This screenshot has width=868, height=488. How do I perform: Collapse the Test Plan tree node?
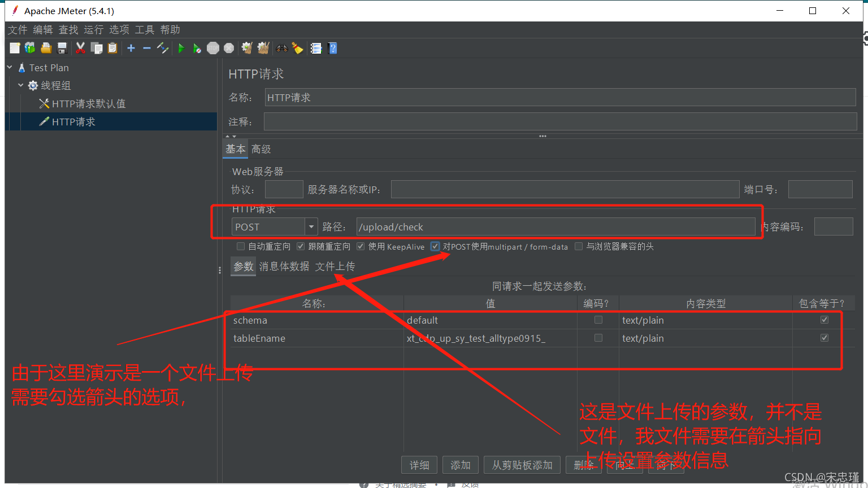coord(10,67)
